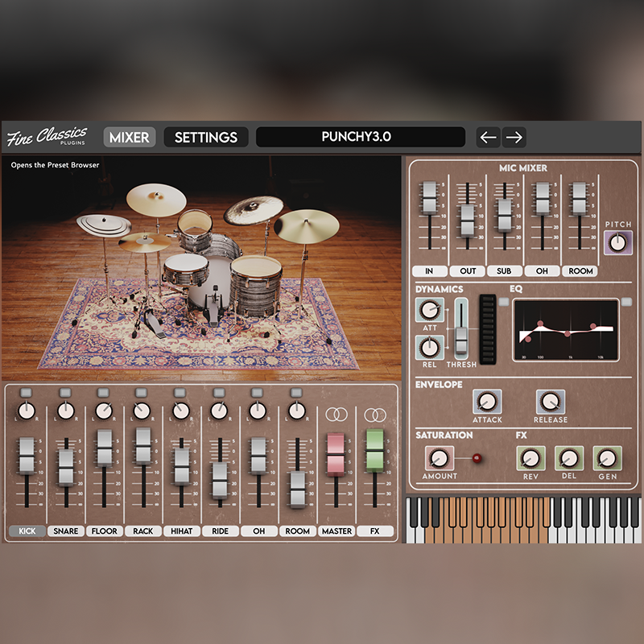Image resolution: width=644 pixels, height=644 pixels.
Task: Click the Attack knob in the Envelope section
Action: pyautogui.click(x=487, y=402)
